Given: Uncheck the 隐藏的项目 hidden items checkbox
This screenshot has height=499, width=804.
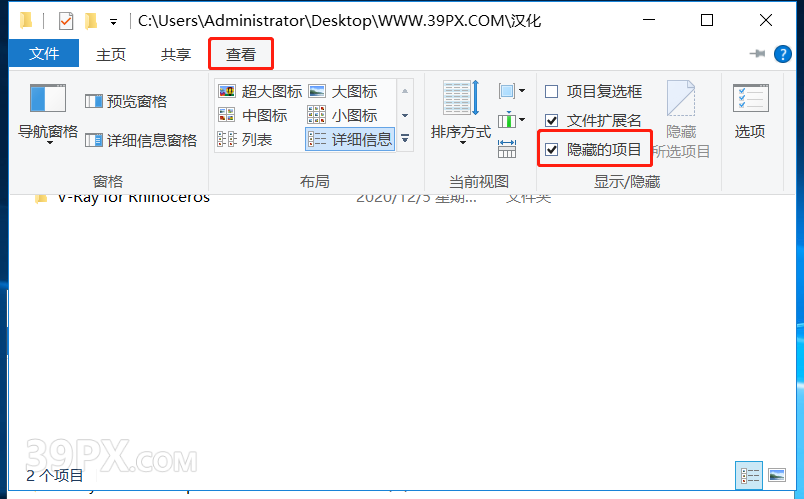Looking at the screenshot, I should (551, 150).
